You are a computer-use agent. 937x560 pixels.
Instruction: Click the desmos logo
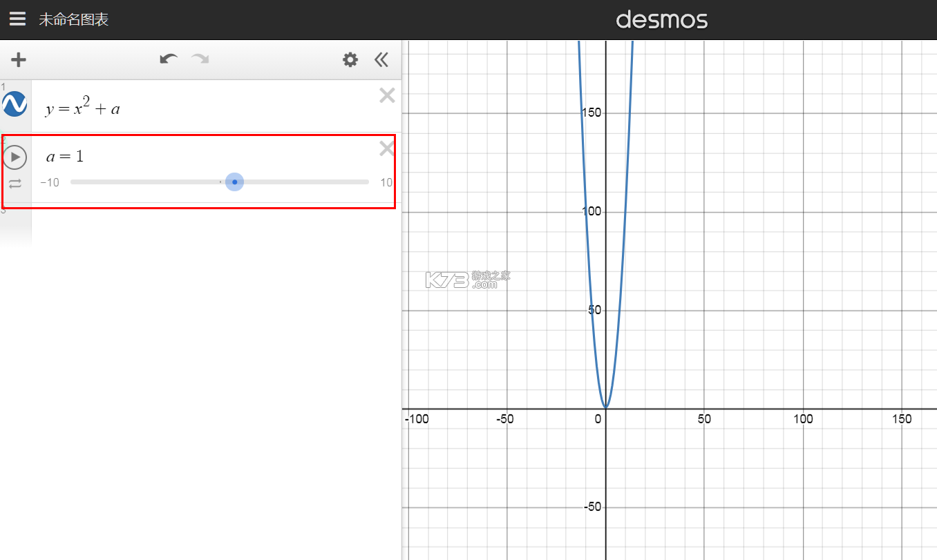tap(662, 19)
